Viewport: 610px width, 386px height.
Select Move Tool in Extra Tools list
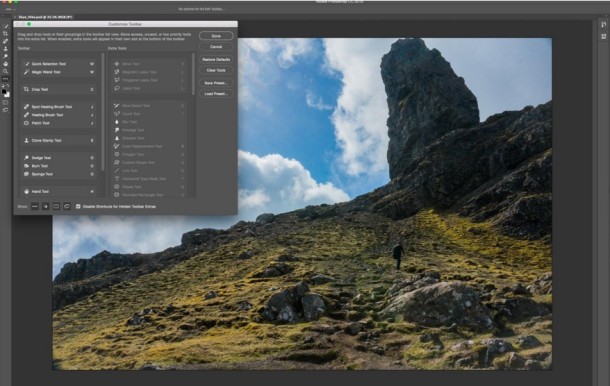pos(149,64)
